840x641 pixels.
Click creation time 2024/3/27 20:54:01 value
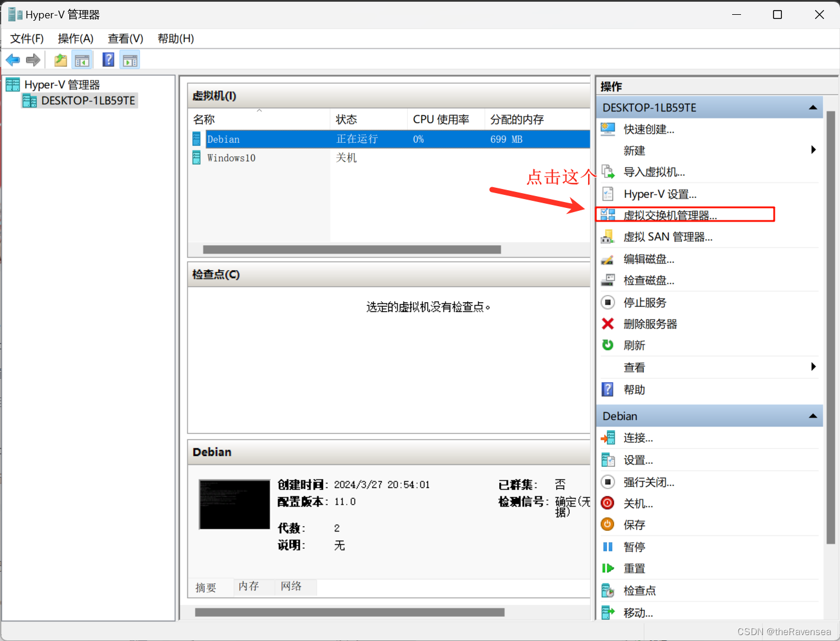[382, 485]
